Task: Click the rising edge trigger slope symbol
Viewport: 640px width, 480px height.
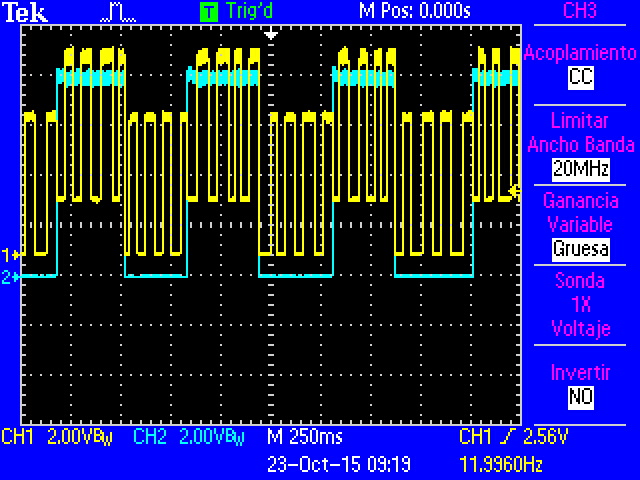Action: 503,437
